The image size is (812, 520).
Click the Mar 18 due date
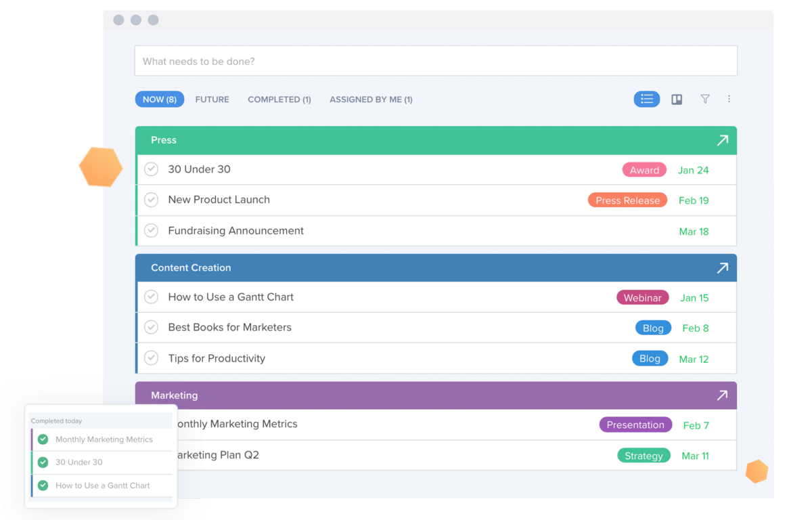(694, 232)
